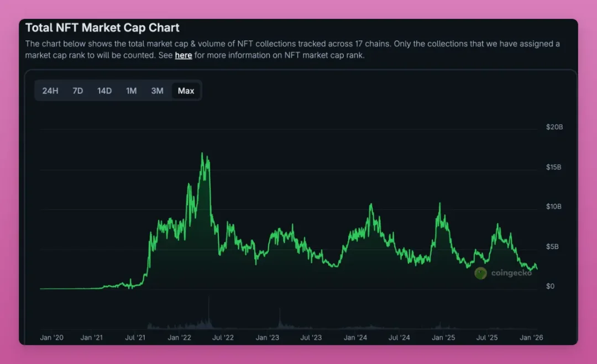Switch to the 3M range
This screenshot has height=364, width=597.
(x=157, y=91)
